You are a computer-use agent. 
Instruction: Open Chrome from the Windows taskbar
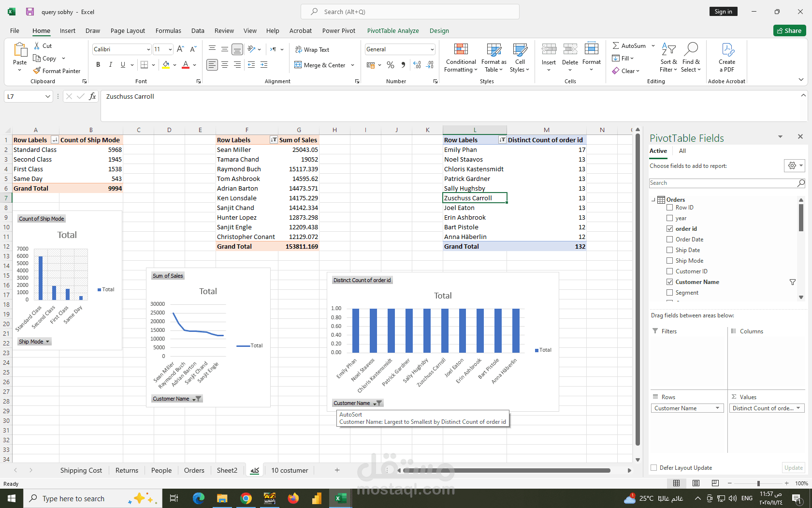(x=246, y=498)
